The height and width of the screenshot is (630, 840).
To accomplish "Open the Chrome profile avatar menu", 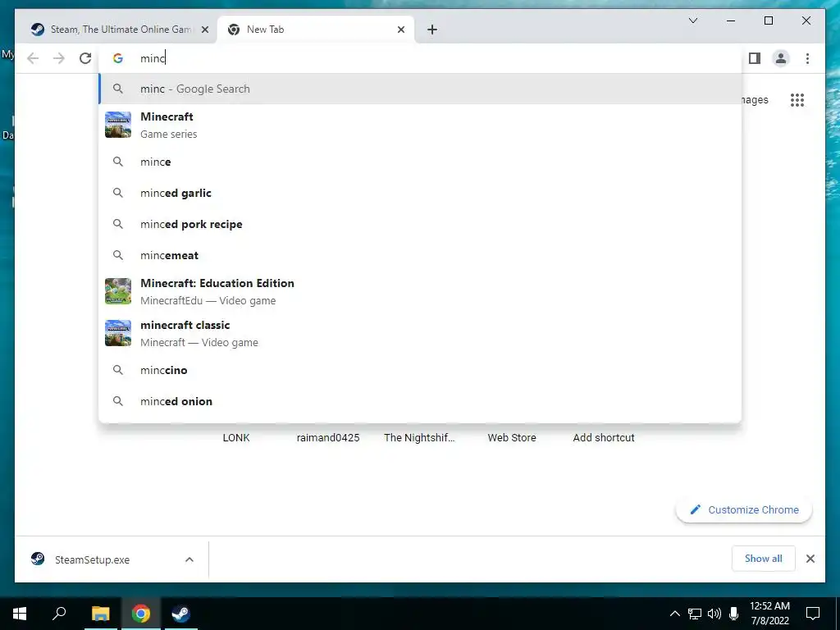I will [x=781, y=58].
